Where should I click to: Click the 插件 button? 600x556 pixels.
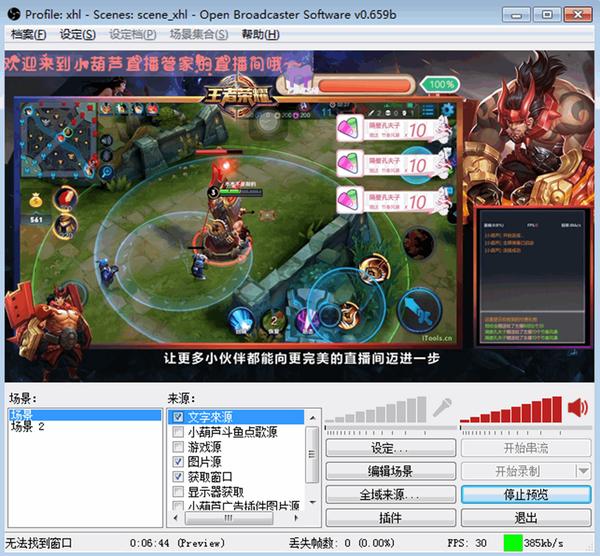(391, 518)
